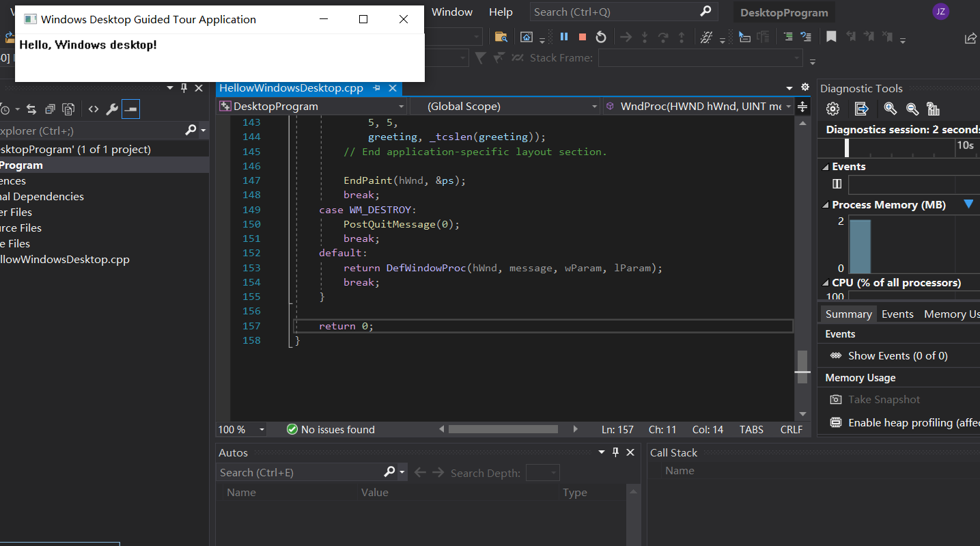Switch to the Events tab in Diagnostic Tools
The image size is (980, 546).
897,314
